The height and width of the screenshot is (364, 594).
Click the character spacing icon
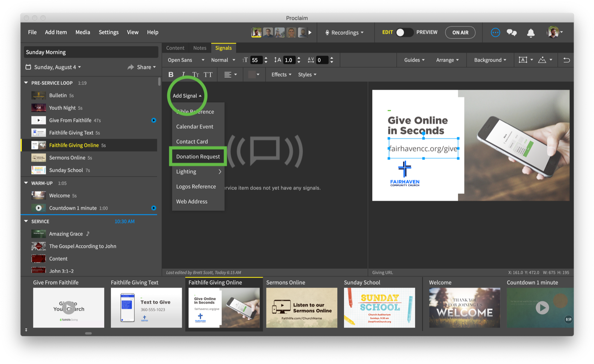pyautogui.click(x=311, y=60)
